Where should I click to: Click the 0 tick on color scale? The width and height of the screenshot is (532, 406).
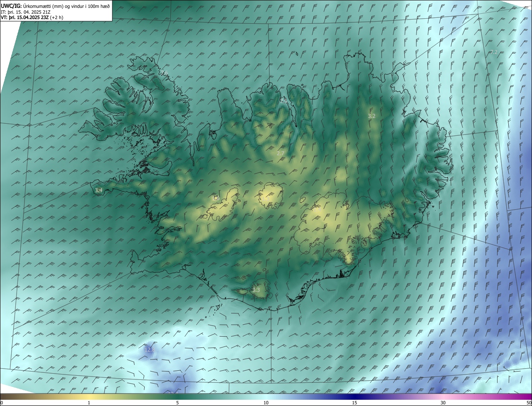[x=2, y=403]
